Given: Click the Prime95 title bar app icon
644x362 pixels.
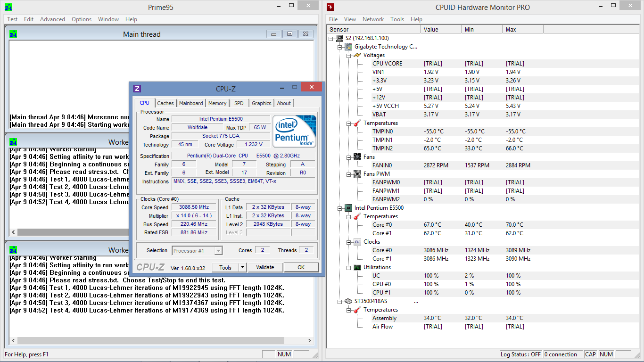Looking at the screenshot, I should pos(8,7).
